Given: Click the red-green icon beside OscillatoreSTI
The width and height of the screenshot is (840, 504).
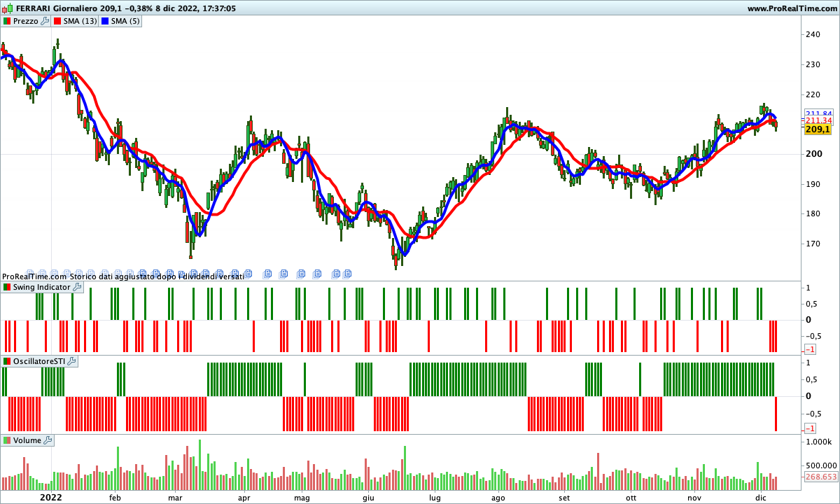Looking at the screenshot, I should pyautogui.click(x=7, y=361).
